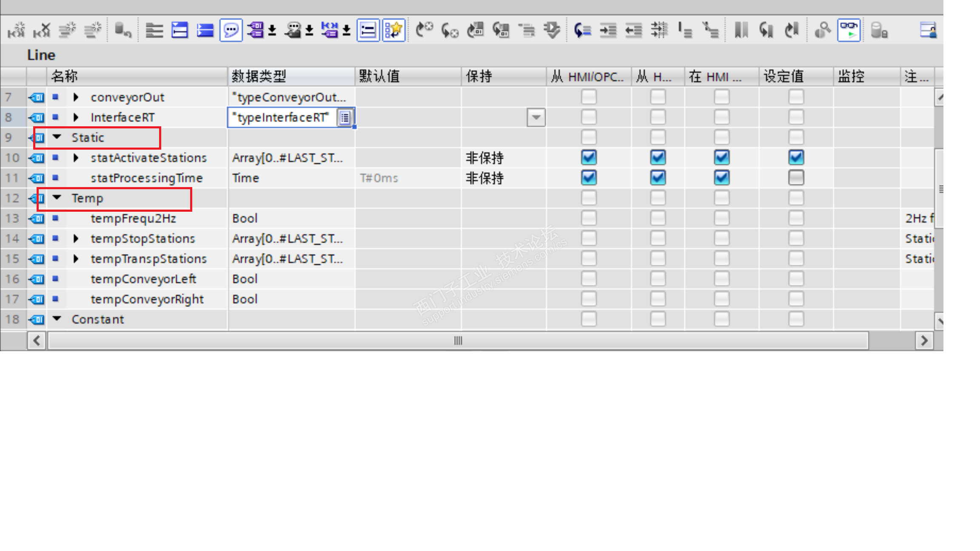Click the star favorites toolbar icon
Screen dimensions: 980x551
(x=393, y=30)
